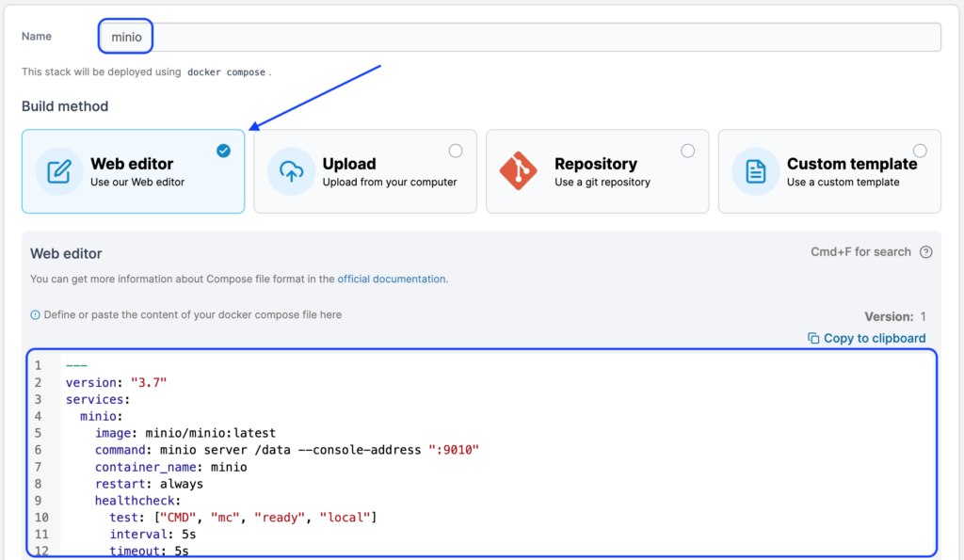
Task: Click the copy icon beside Copy to clipboard
Action: pyautogui.click(x=813, y=338)
